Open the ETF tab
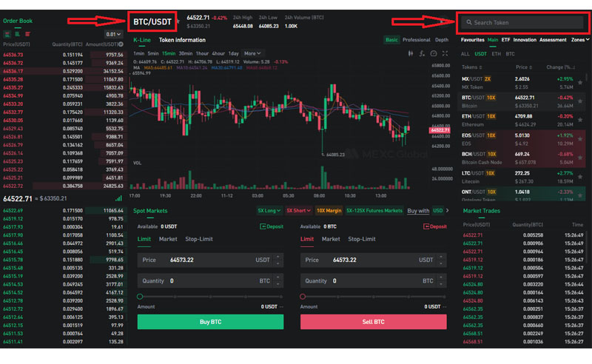The width and height of the screenshot is (592, 364). pyautogui.click(x=505, y=40)
